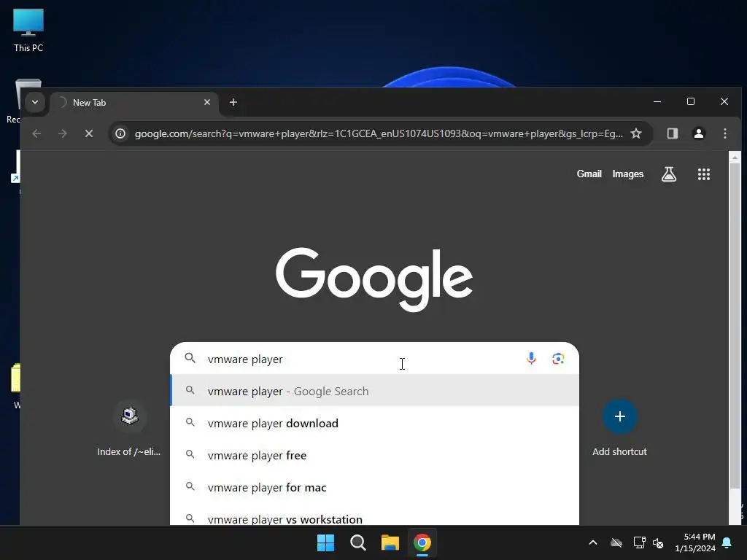The image size is (747, 560).
Task: View site information icon in address bar
Action: pyautogui.click(x=120, y=134)
